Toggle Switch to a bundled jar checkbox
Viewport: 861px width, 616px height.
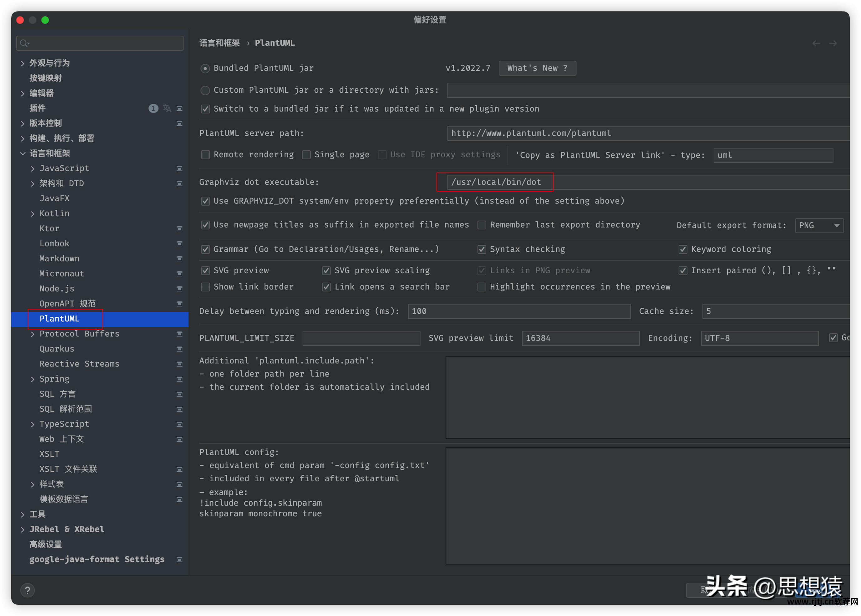point(205,109)
